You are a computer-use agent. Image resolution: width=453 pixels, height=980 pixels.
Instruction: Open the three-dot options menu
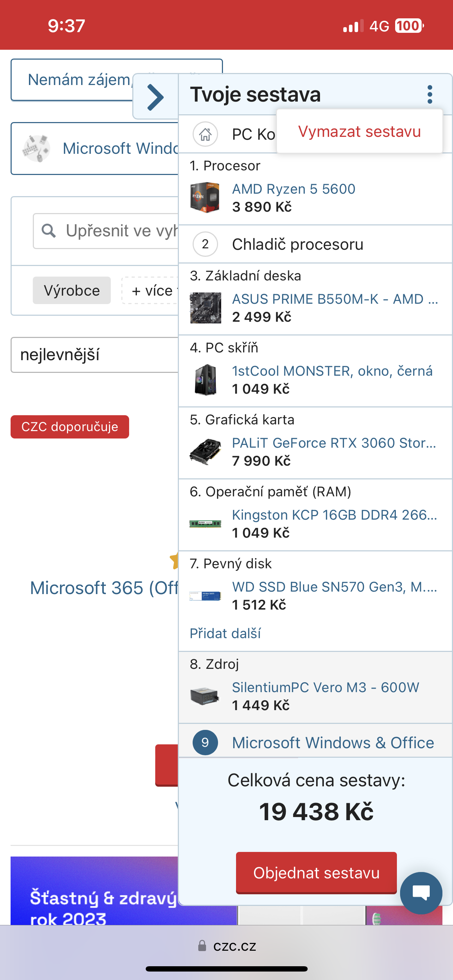coord(430,94)
